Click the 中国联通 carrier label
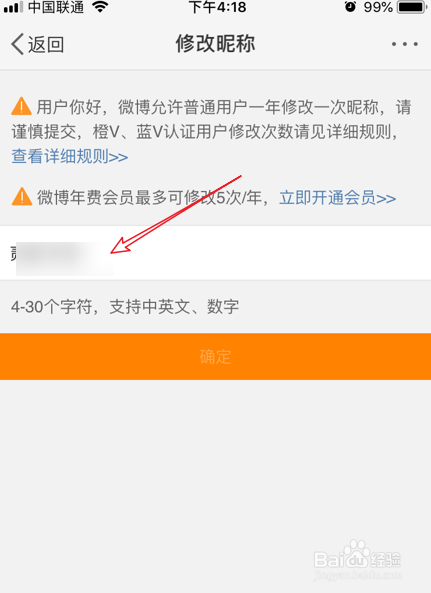Image resolution: width=431 pixels, height=593 pixels. [x=56, y=7]
